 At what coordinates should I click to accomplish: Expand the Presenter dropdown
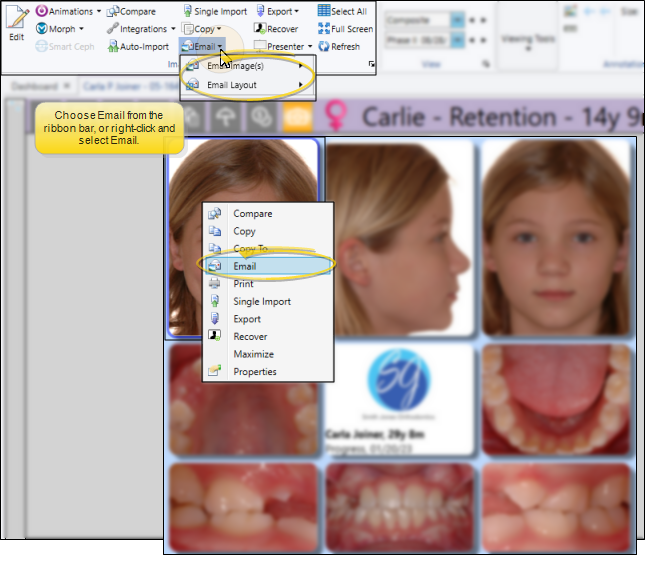click(283, 46)
